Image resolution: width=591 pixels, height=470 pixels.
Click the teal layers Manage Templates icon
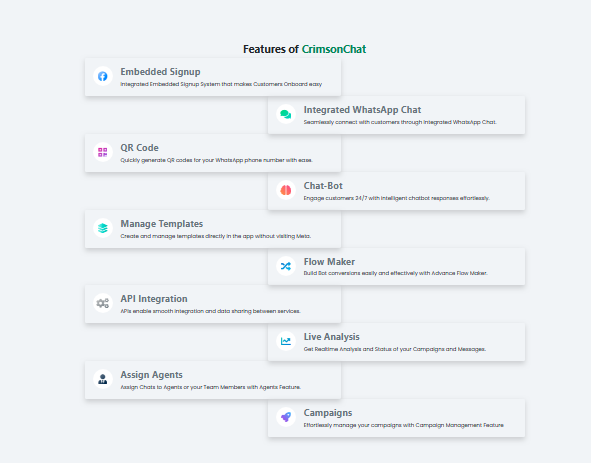(x=103, y=228)
